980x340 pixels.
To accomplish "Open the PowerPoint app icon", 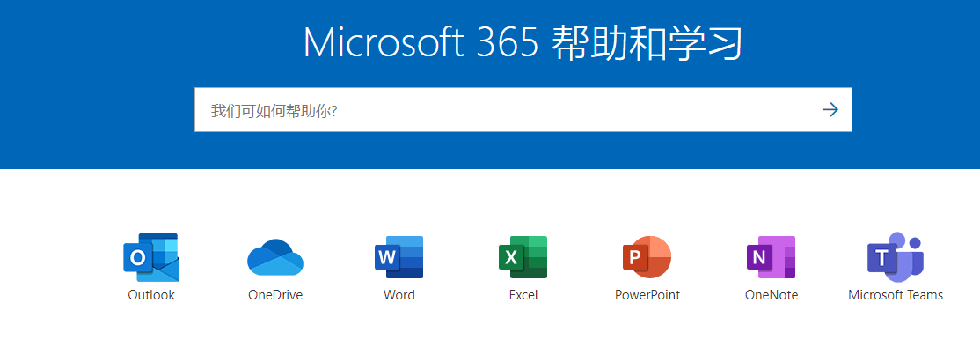I will [x=647, y=257].
